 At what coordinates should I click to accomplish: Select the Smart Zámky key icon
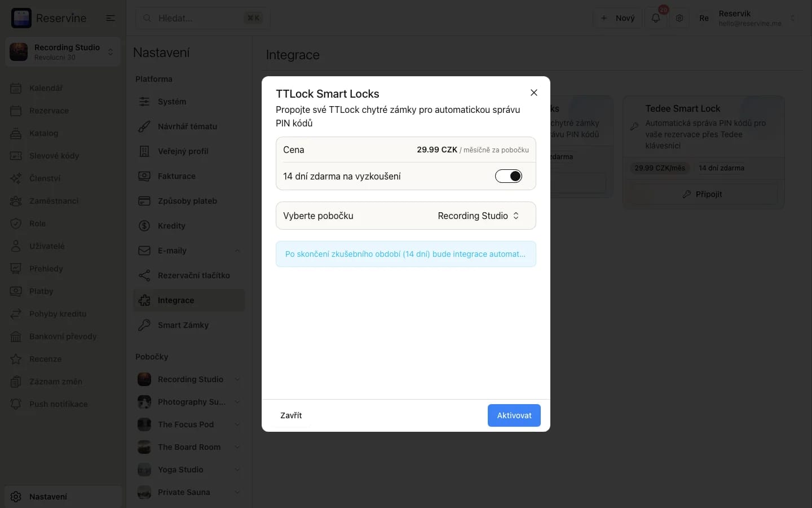click(x=144, y=325)
